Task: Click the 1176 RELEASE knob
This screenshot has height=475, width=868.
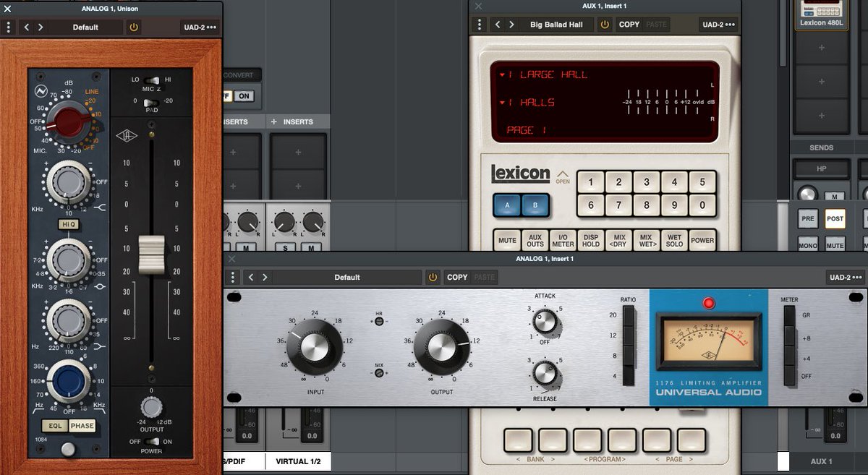Action: [x=545, y=372]
